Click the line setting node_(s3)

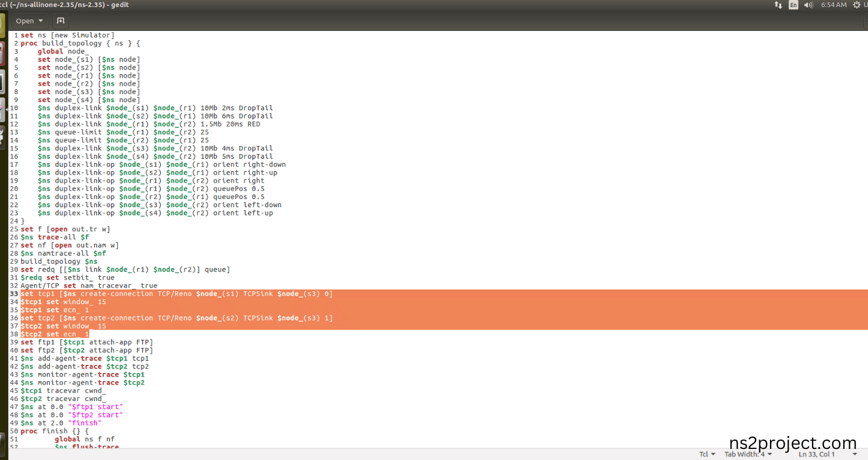click(89, 92)
